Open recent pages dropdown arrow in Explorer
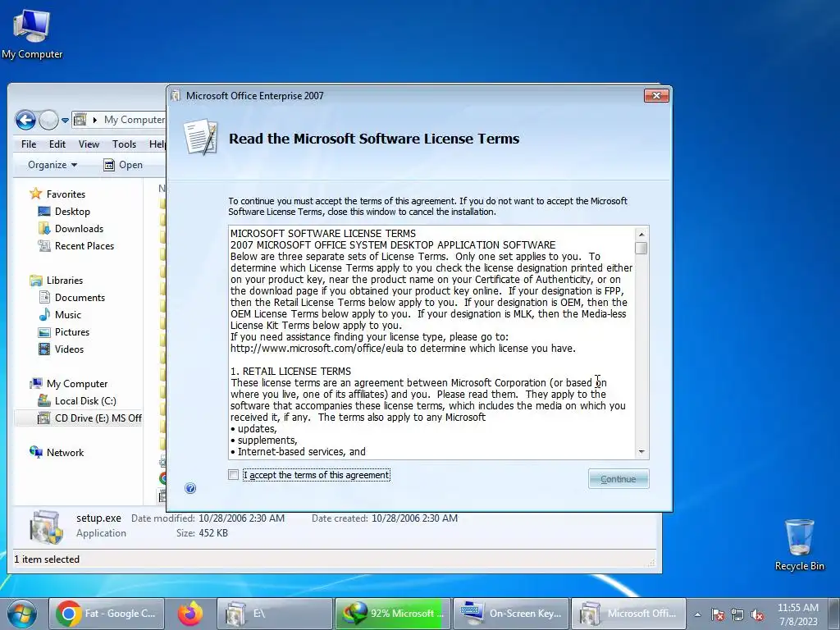 [65, 121]
